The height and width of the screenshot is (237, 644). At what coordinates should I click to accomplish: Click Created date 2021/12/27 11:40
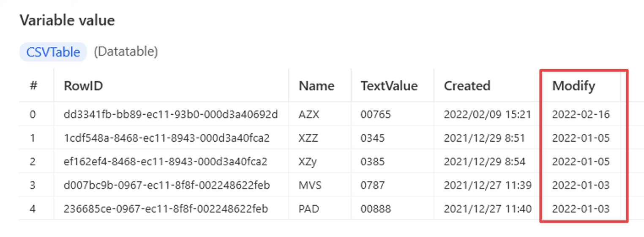488,208
